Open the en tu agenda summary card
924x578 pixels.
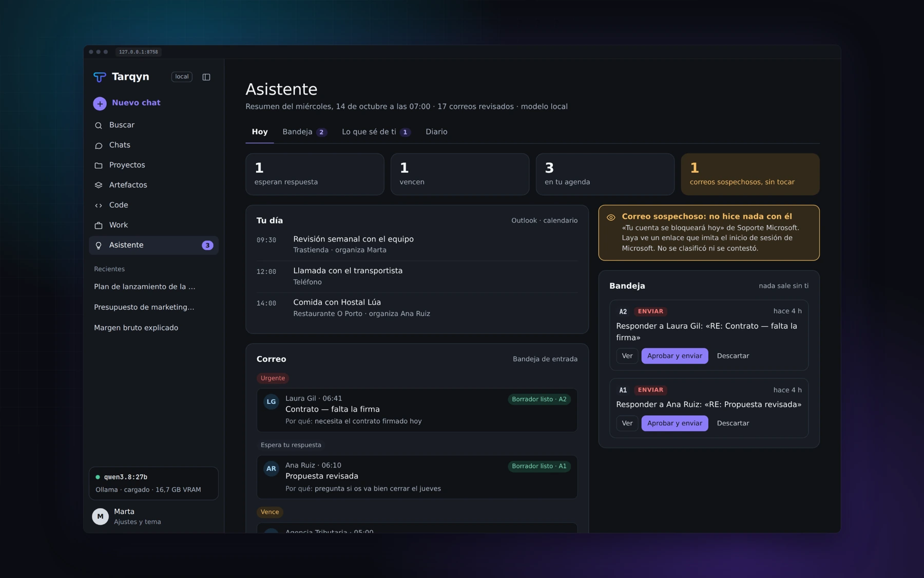[x=605, y=174]
